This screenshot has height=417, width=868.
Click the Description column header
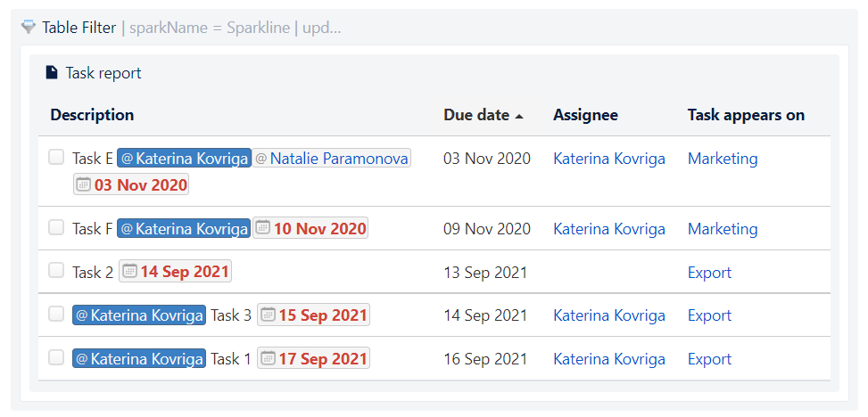[x=92, y=115]
